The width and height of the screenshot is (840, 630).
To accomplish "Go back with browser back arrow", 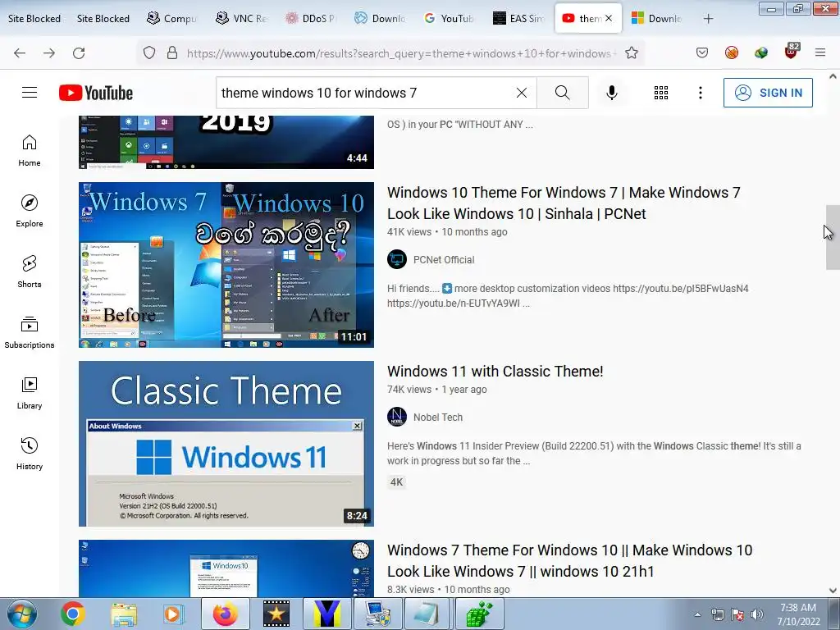I will [20, 53].
